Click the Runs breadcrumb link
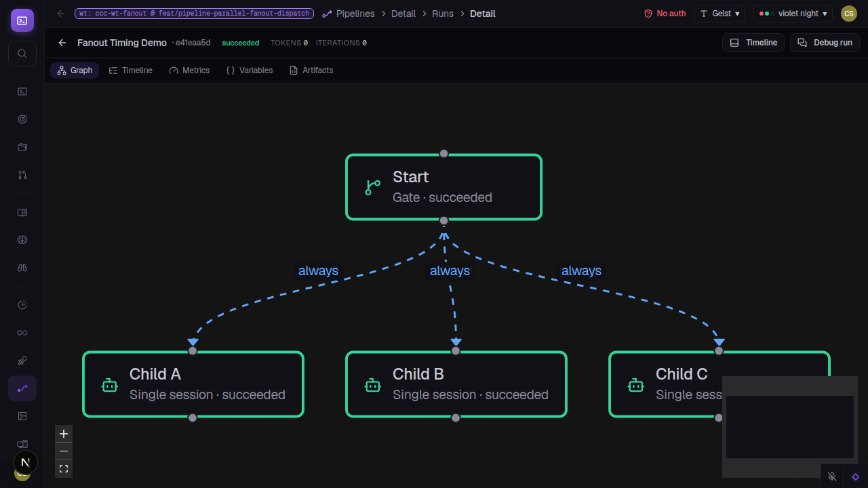This screenshot has width=868, height=488. pyautogui.click(x=443, y=14)
